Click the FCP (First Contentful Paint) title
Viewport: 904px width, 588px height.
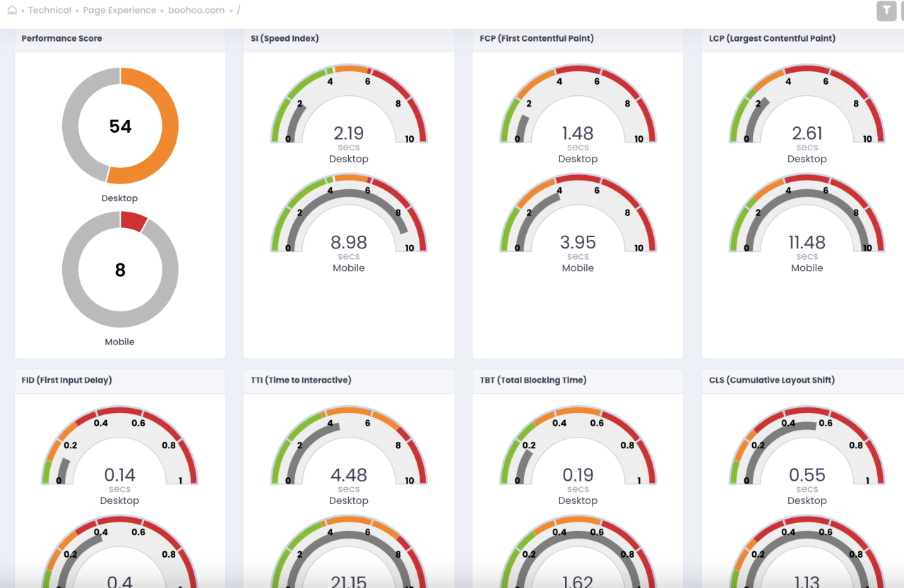click(537, 38)
